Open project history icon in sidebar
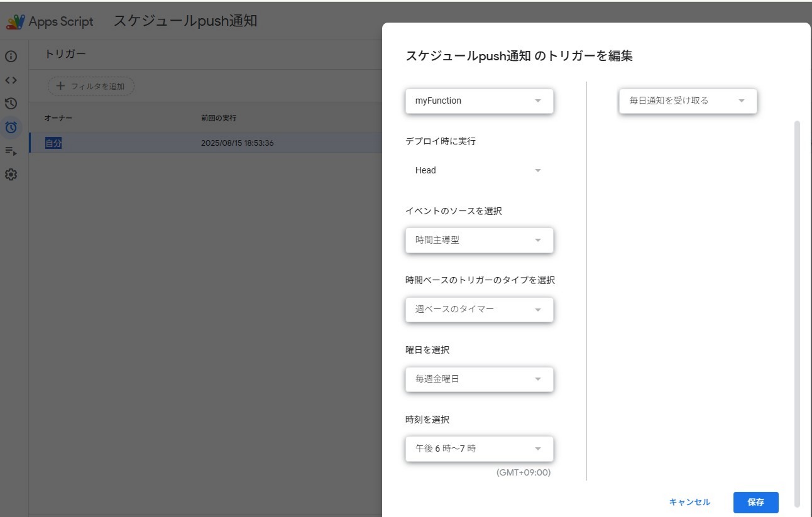The height and width of the screenshot is (517, 812). point(11,104)
